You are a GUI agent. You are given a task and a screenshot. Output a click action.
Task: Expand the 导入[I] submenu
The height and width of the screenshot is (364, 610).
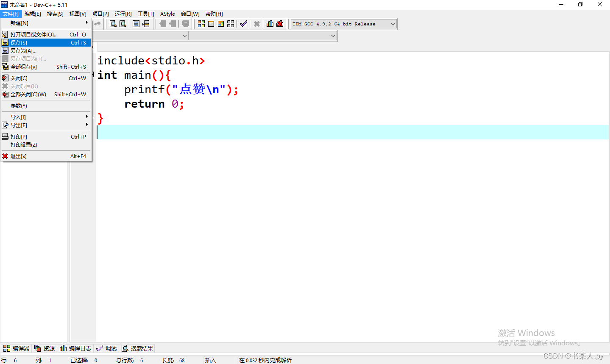46,117
